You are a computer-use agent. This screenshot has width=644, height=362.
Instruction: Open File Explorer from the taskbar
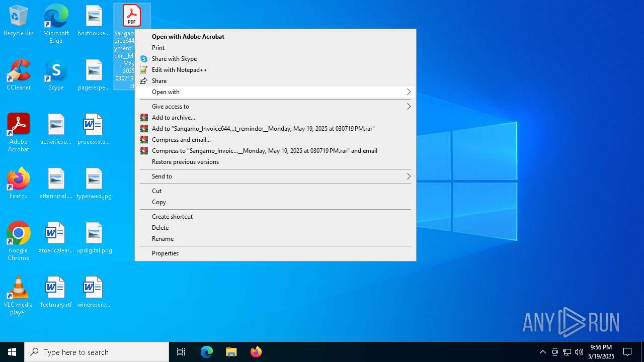[x=231, y=352]
